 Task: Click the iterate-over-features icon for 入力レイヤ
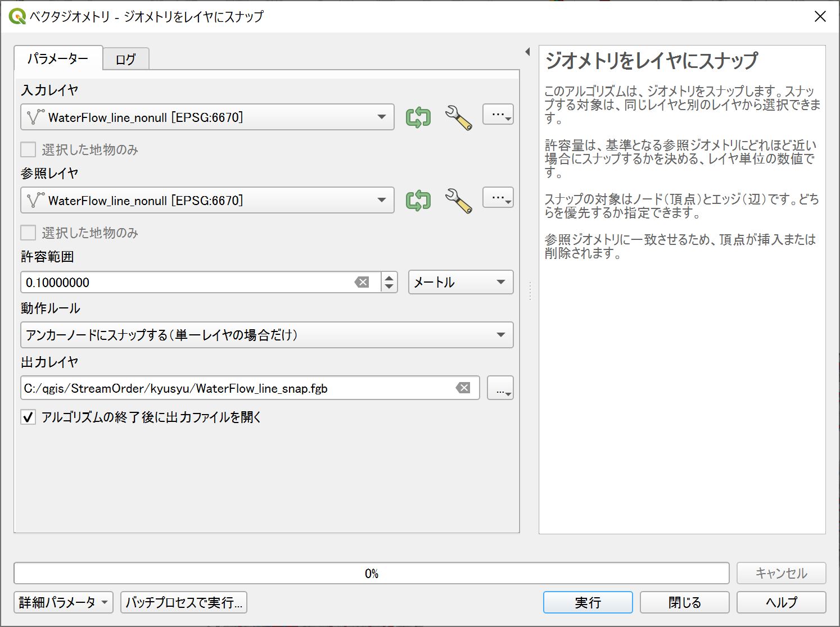418,117
